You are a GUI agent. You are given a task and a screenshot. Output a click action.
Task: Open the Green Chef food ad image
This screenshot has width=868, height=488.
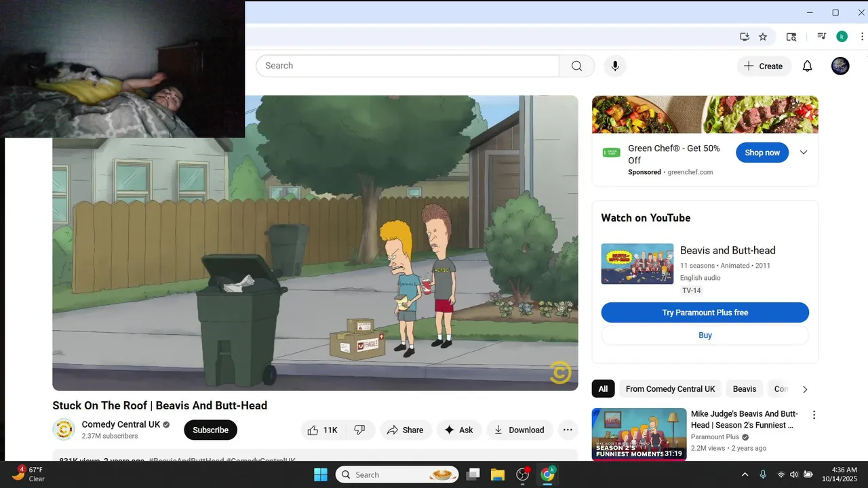[705, 115]
